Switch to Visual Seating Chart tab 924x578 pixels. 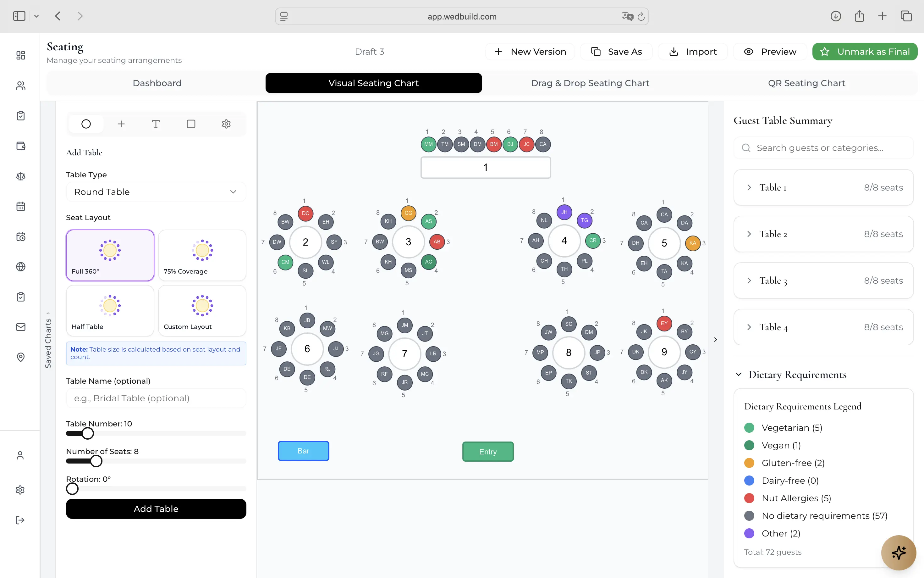click(x=374, y=83)
